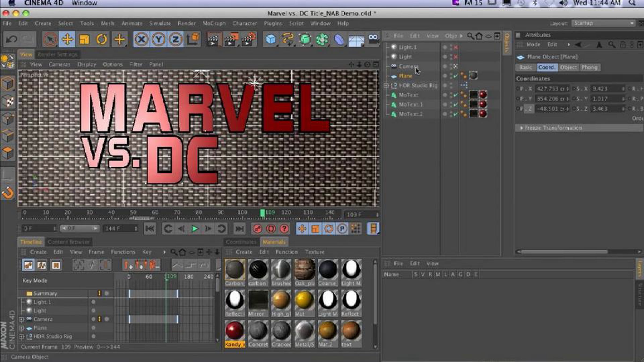
Task: Click the S . Y scale field
Action: pyautogui.click(x=608, y=99)
